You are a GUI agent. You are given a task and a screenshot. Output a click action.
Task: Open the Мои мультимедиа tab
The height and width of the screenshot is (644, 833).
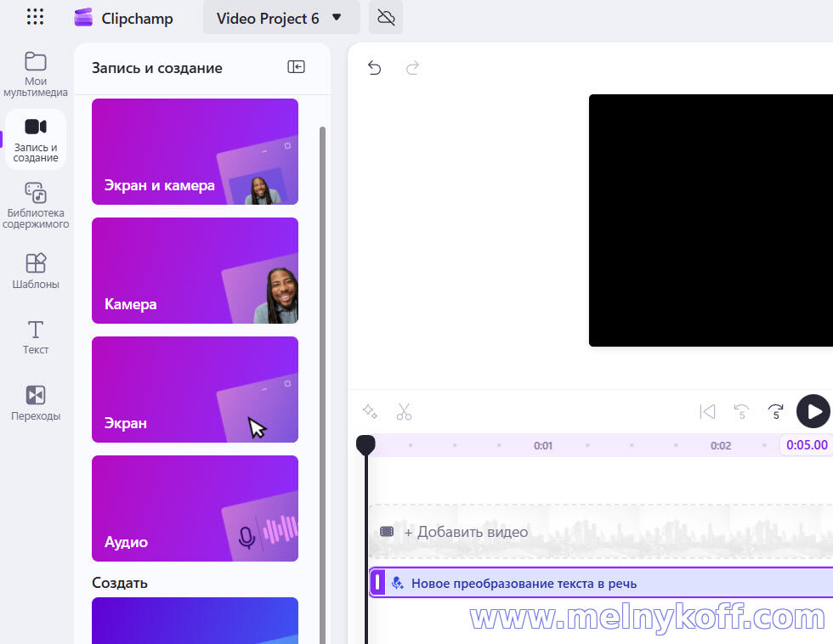pyautogui.click(x=36, y=74)
